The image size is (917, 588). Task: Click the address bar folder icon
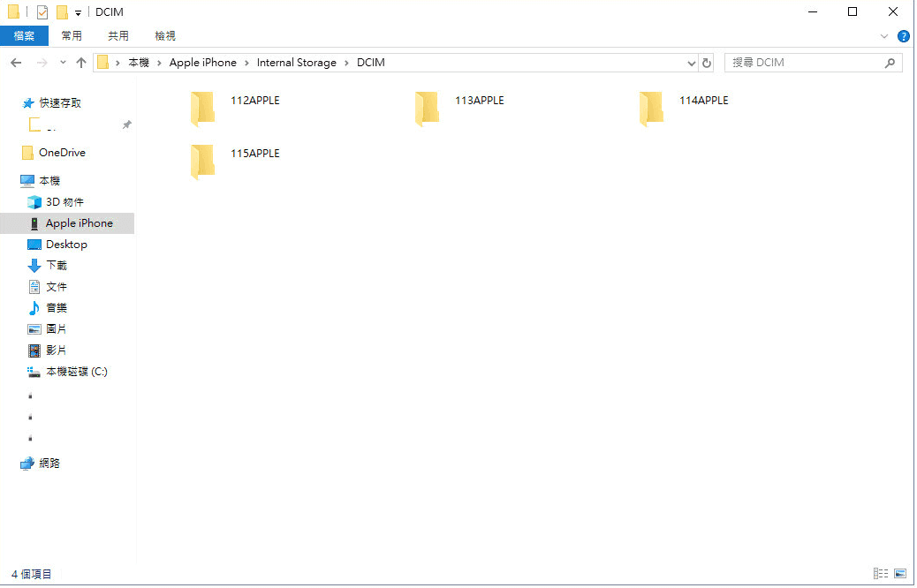click(103, 63)
